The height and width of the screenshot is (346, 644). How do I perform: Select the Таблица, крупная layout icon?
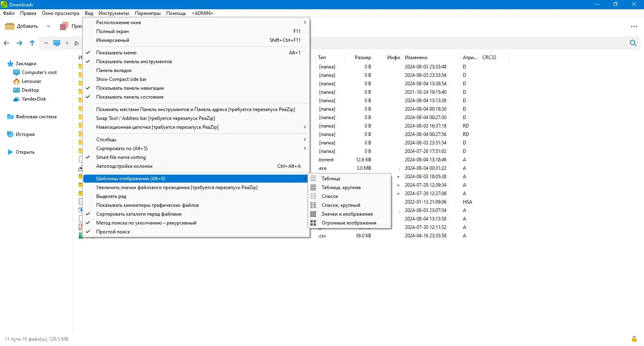[313, 187]
